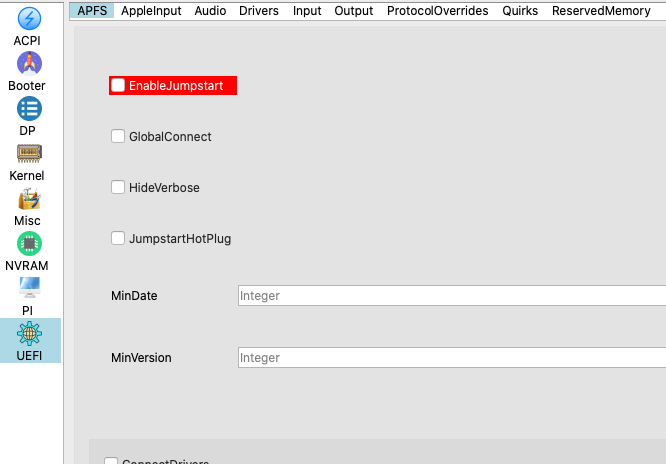Open the AppleInput tab
The image size is (666, 464).
(x=151, y=11)
